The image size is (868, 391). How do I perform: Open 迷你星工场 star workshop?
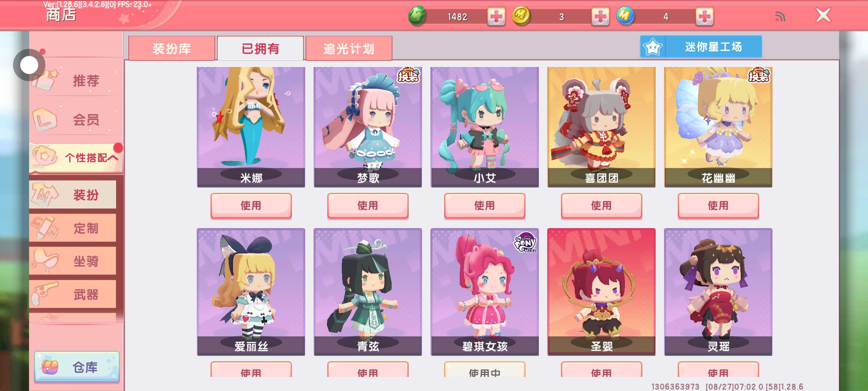[701, 47]
